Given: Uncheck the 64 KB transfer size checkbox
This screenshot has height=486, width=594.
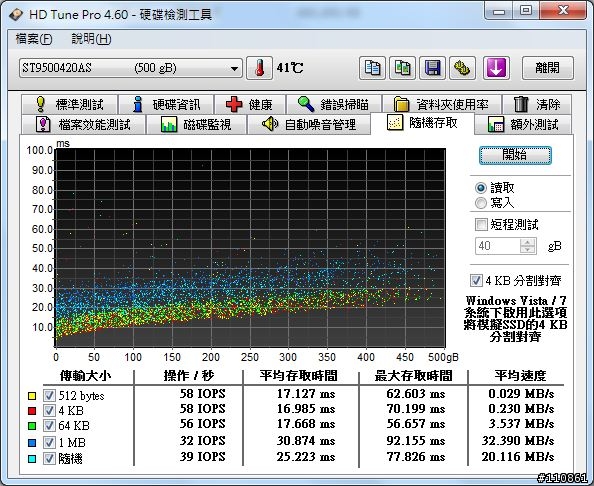Looking at the screenshot, I should click(x=49, y=425).
